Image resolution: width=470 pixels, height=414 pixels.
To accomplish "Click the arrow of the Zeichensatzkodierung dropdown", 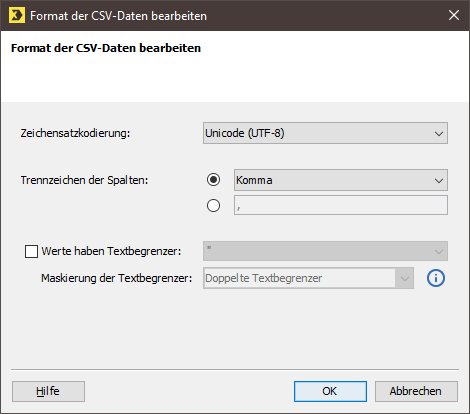I will pos(439,134).
